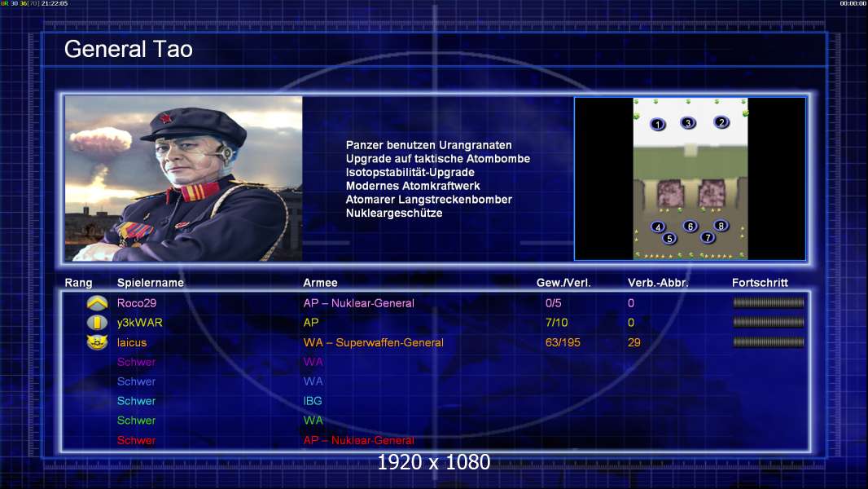This screenshot has width=868, height=489.
Task: Click the Rang column header
Action: [79, 283]
